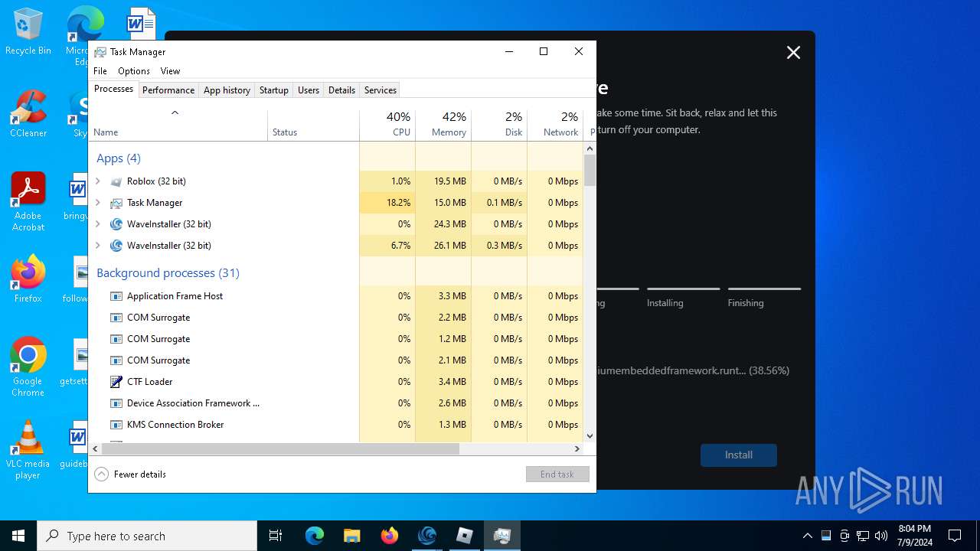Open Microsoft Edge from the taskbar
This screenshot has width=980, height=551.
pos(315,536)
